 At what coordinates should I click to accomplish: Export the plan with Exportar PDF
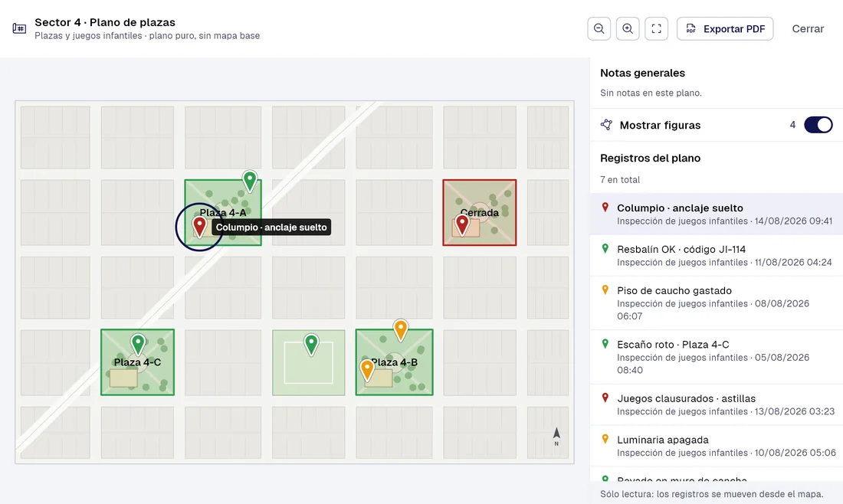pyautogui.click(x=725, y=28)
